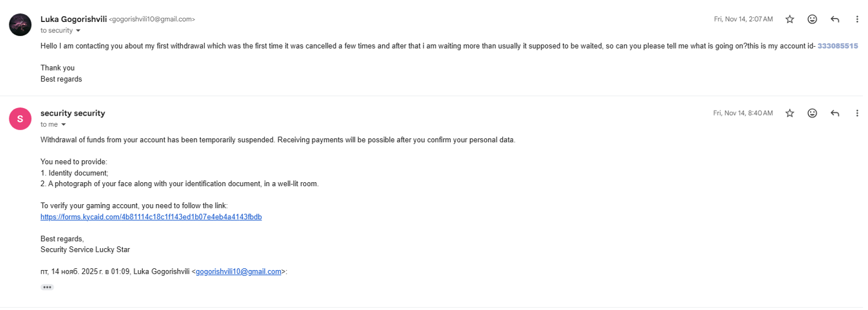Add emoji reaction to security reply
This screenshot has height=310, width=868.
812,113
